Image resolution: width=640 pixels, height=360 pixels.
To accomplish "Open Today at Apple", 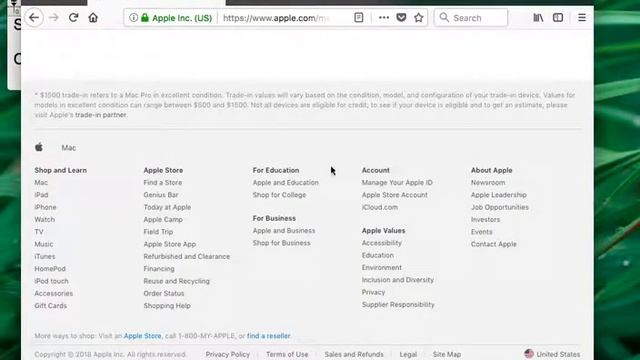I will pyautogui.click(x=167, y=207).
